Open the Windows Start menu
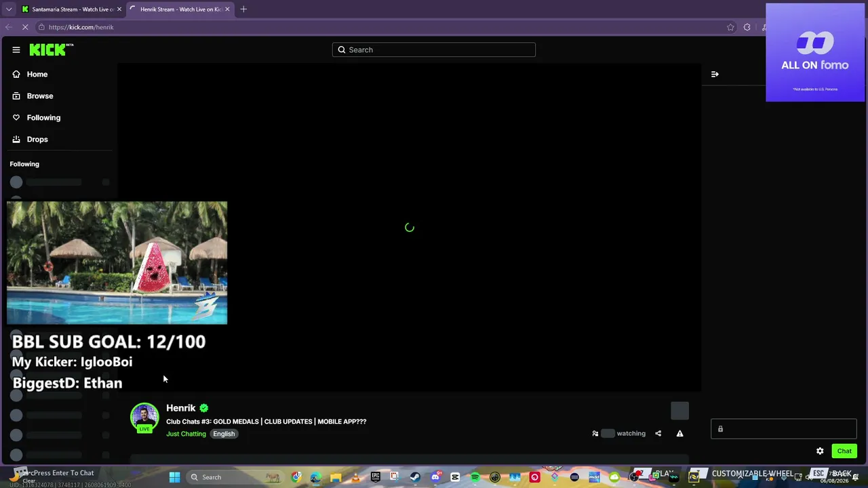This screenshot has height=488, width=868. [174, 477]
